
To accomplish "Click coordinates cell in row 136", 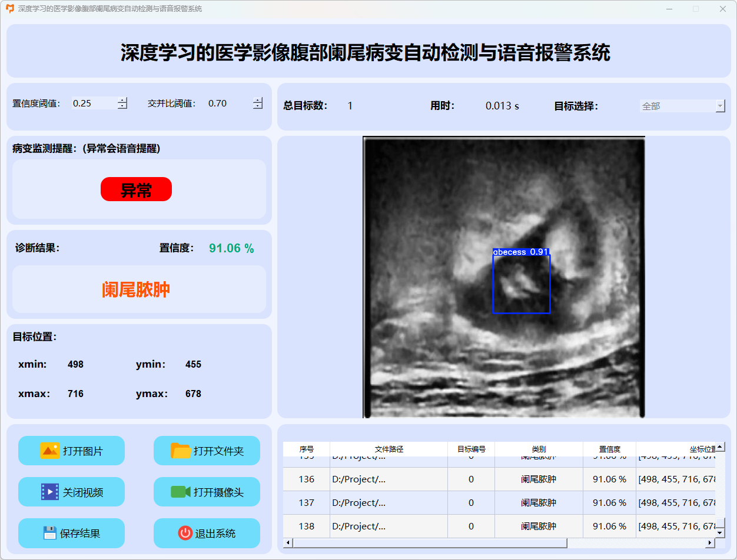I will [x=676, y=479].
